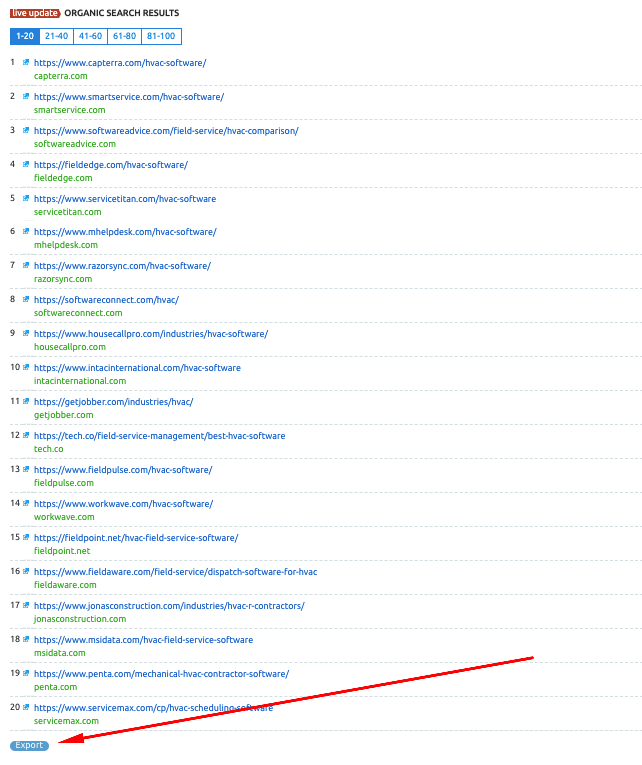Open the smartservice.com hvac-software URL
Viewport: 642px width, 765px height.
point(129,97)
